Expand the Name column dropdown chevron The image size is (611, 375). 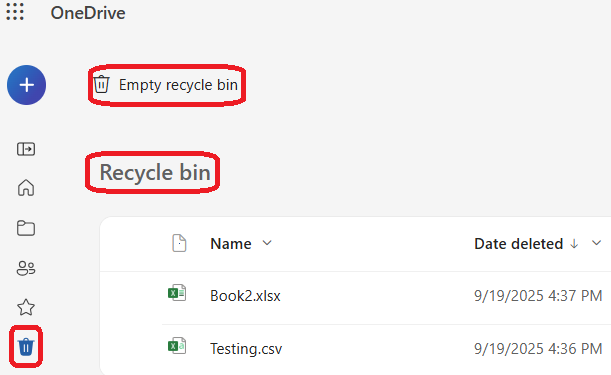point(267,243)
